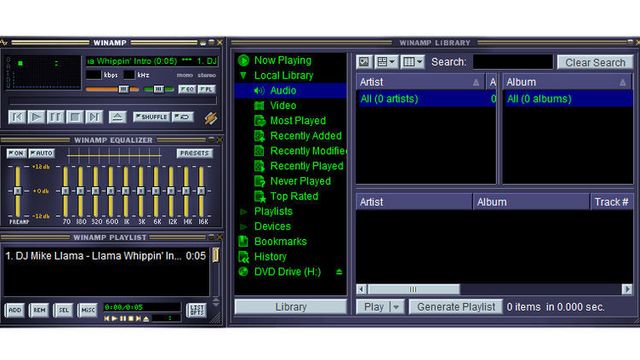Image resolution: width=640 pixels, height=360 pixels.
Task: Expand the Playlists tree node
Action: [244, 211]
